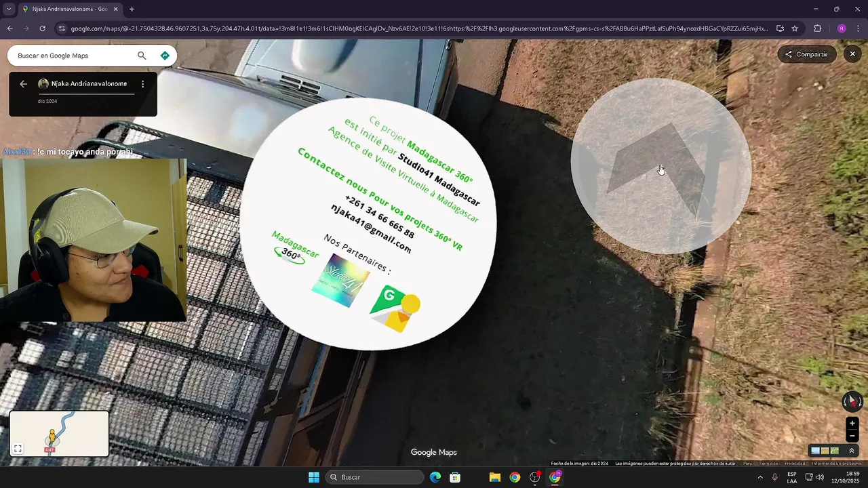The image size is (868, 488).
Task: Click the Privacidad footer link
Action: point(795,464)
